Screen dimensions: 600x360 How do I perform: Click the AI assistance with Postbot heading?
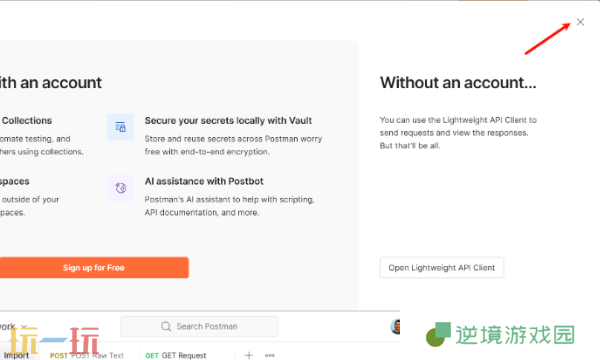point(204,181)
